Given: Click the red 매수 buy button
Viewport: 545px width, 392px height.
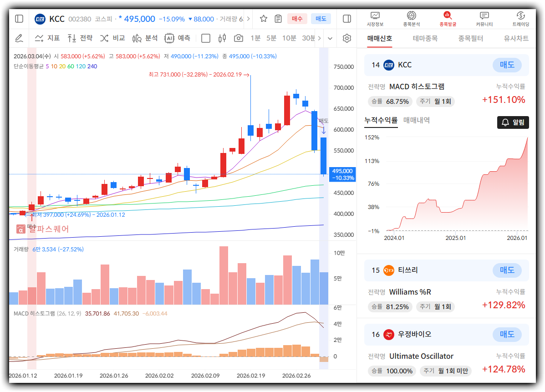Looking at the screenshot, I should 297,19.
